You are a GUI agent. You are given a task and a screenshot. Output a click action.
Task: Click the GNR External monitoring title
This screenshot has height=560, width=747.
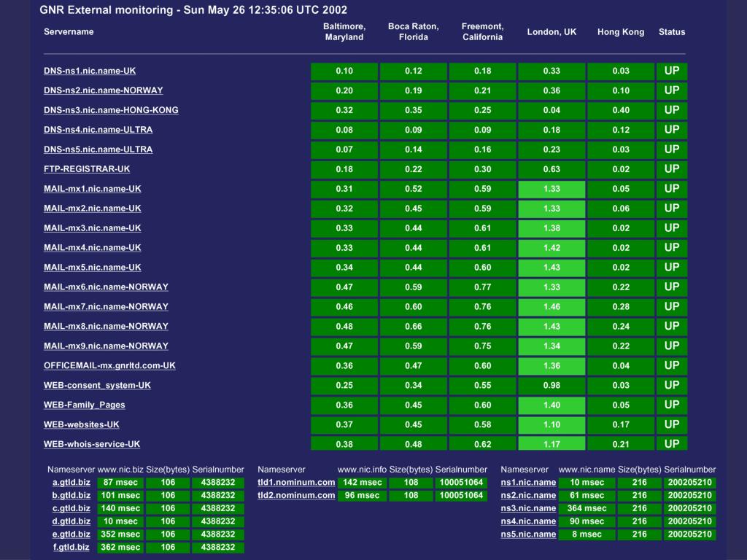tap(193, 10)
